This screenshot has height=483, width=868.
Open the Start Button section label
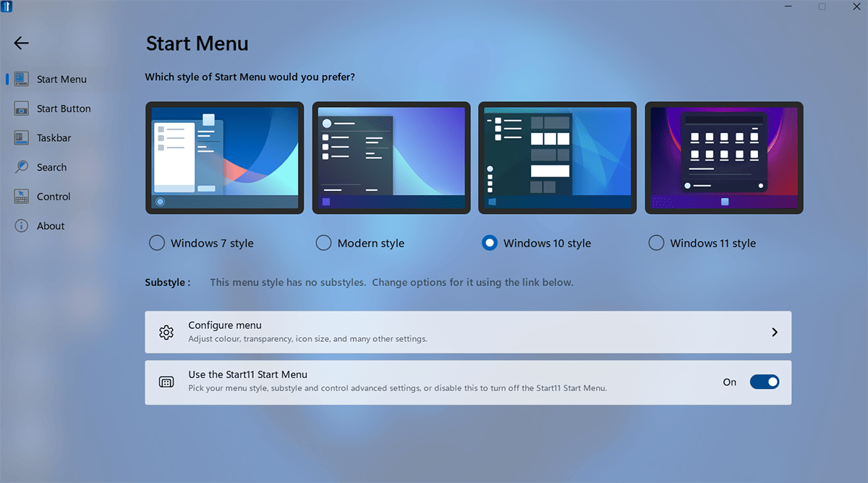64,108
